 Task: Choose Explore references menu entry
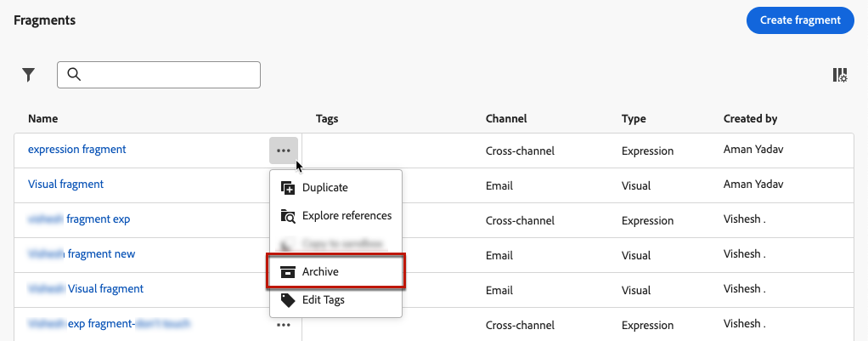(347, 216)
